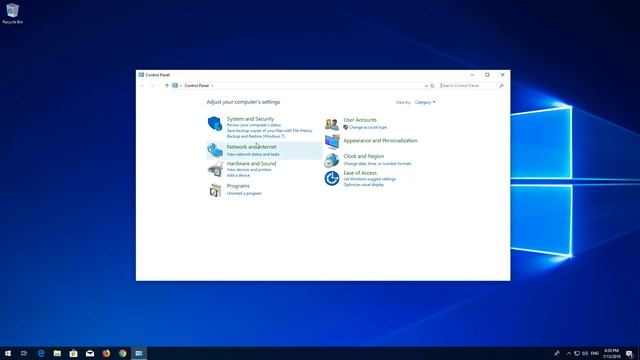
Task: Click Add a device link
Action: point(238,176)
